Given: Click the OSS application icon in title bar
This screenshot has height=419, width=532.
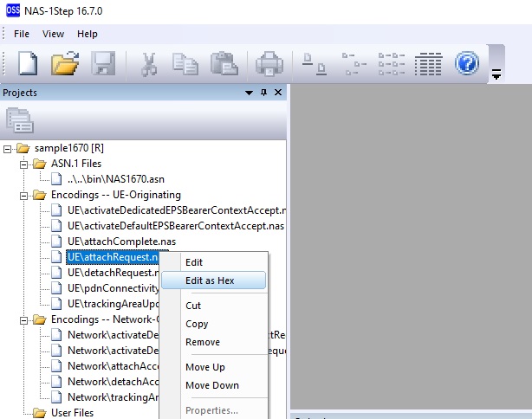Looking at the screenshot, I should click(x=13, y=10).
